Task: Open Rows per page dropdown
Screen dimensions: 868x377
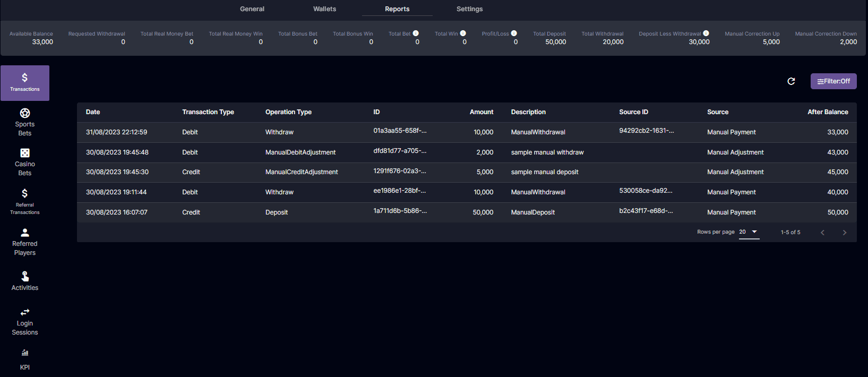Action: tap(749, 232)
